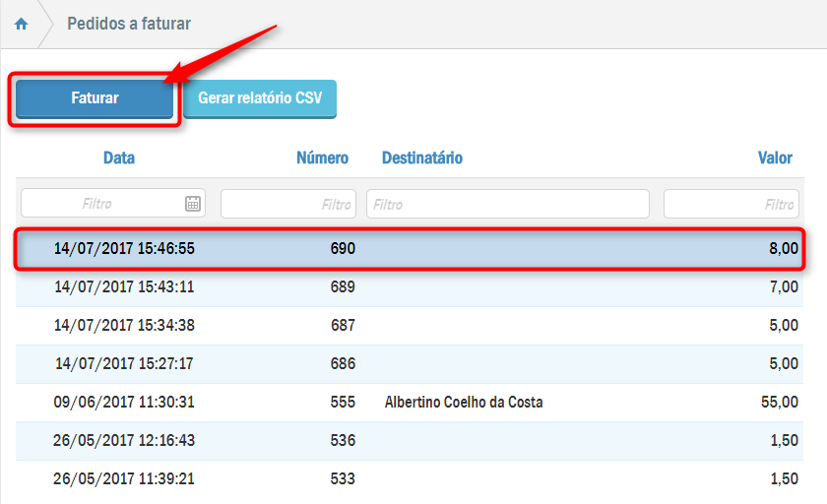Focus the Valor filter field
This screenshot has width=827, height=504.
click(730, 204)
